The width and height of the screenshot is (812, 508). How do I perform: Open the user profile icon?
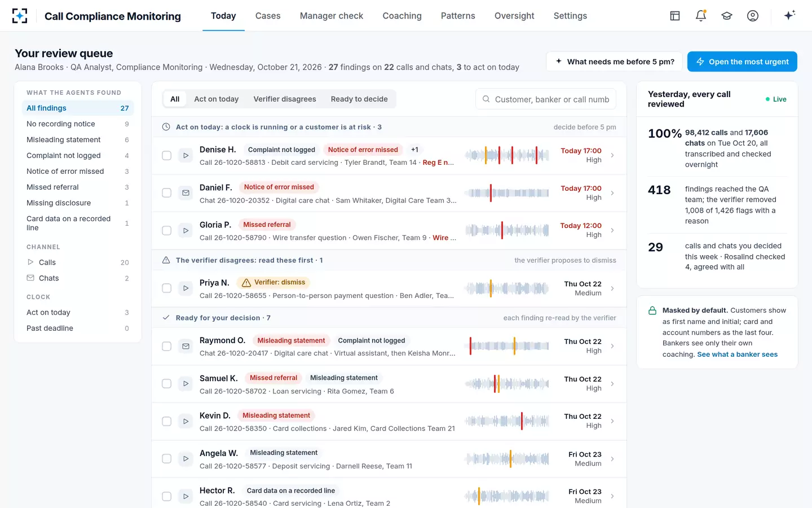(753, 16)
